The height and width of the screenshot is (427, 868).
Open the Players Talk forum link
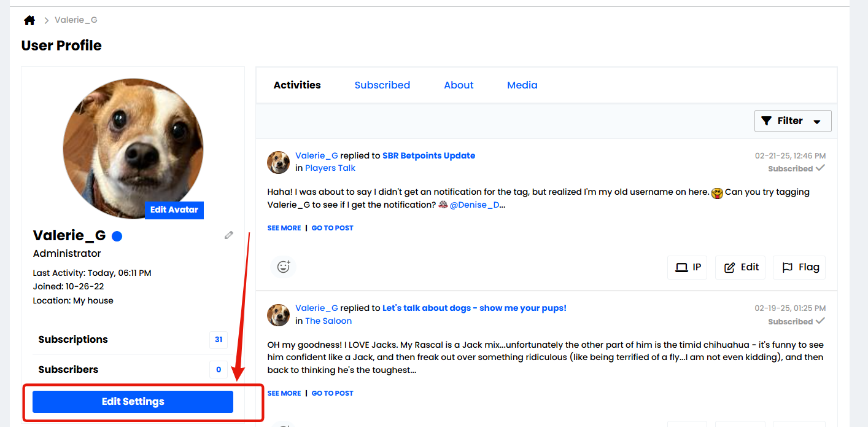point(330,168)
